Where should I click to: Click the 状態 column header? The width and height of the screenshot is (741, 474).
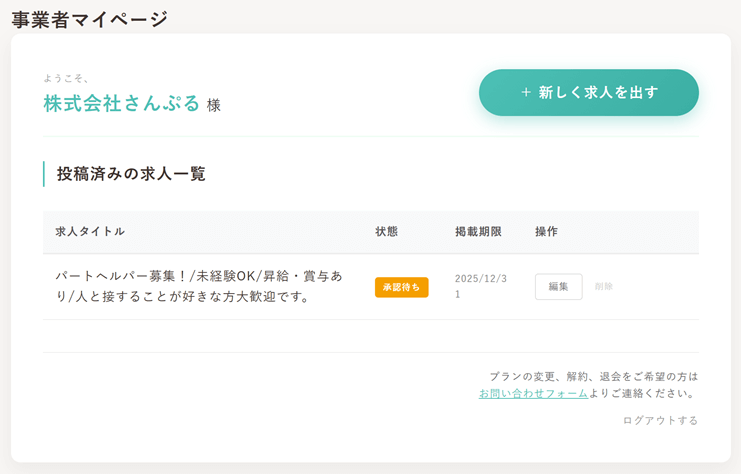386,232
